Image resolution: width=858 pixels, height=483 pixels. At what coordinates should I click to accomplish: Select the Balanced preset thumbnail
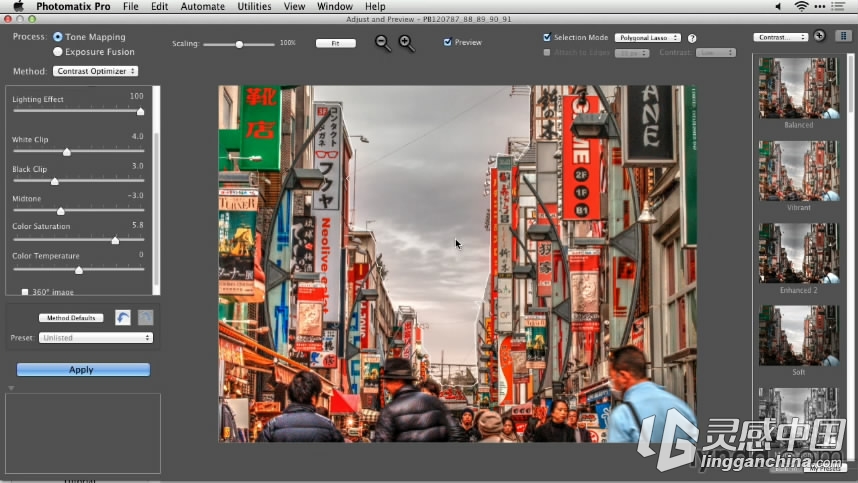[x=798, y=88]
